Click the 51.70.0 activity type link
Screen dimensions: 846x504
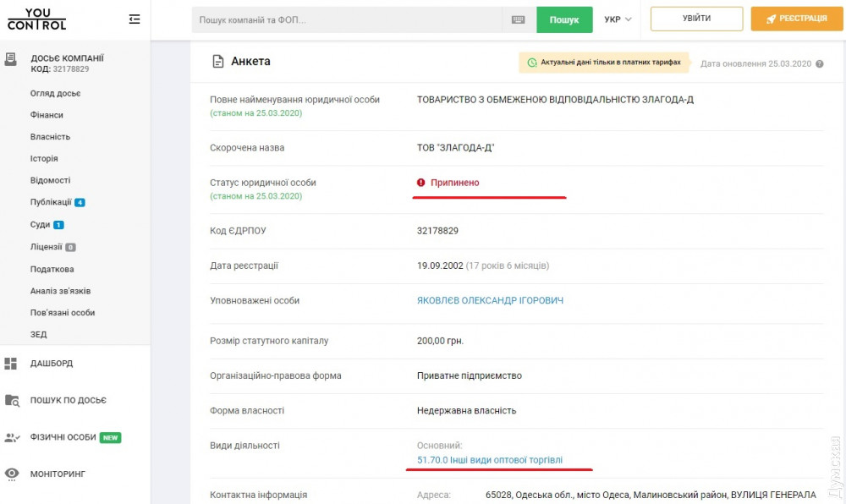click(x=489, y=460)
